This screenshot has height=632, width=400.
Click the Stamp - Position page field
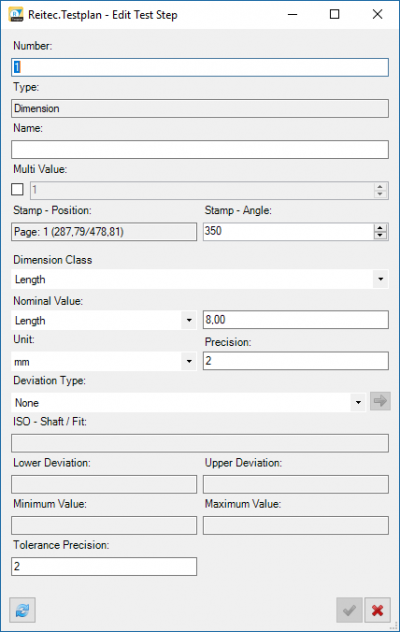(x=104, y=232)
